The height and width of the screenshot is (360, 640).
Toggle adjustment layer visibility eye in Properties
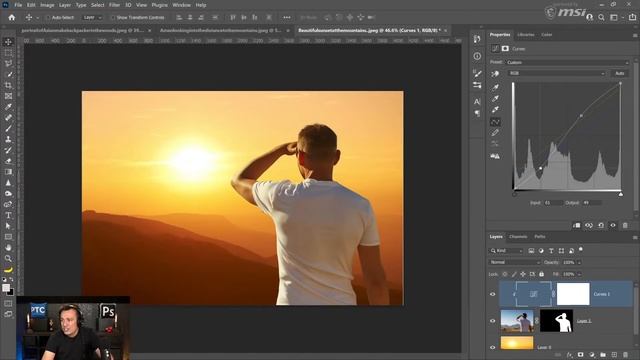(x=613, y=225)
